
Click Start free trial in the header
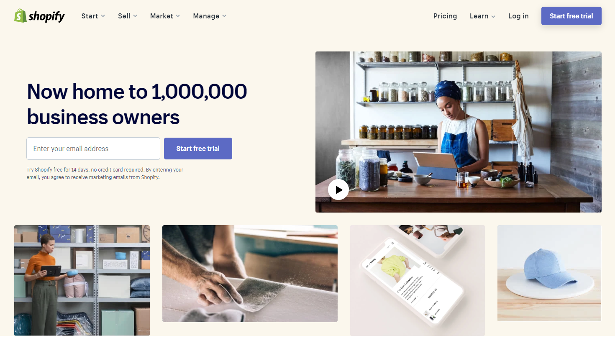[571, 16]
